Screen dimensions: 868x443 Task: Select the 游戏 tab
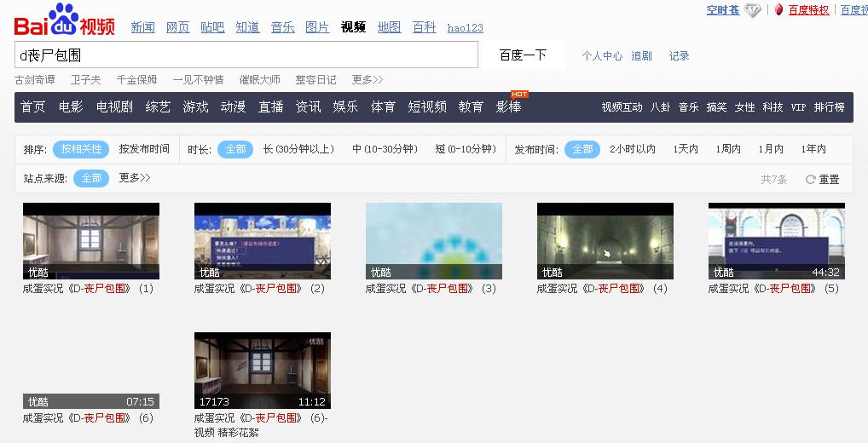pyautogui.click(x=195, y=106)
